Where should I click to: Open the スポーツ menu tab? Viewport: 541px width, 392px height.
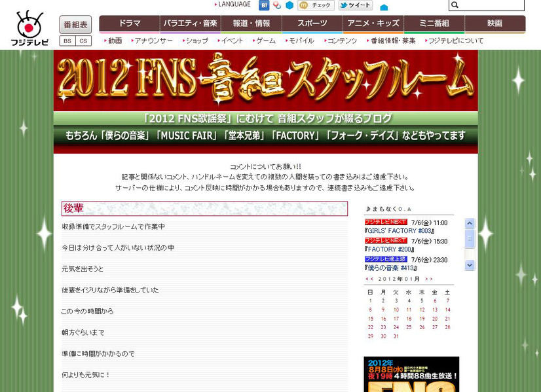pos(312,24)
